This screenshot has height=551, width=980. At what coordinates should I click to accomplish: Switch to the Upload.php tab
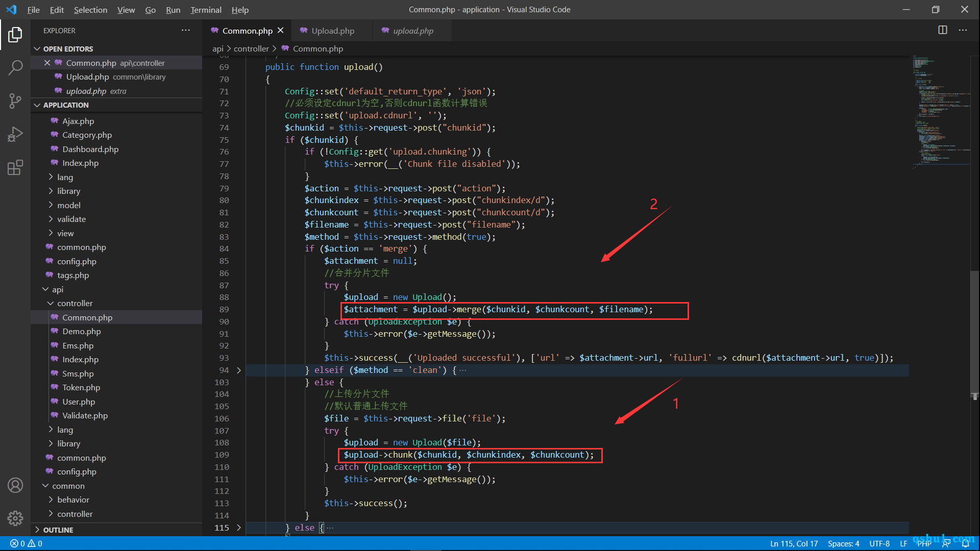[x=332, y=31]
